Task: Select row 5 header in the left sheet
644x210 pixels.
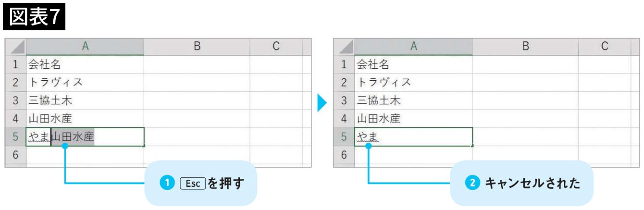Action: (x=15, y=137)
